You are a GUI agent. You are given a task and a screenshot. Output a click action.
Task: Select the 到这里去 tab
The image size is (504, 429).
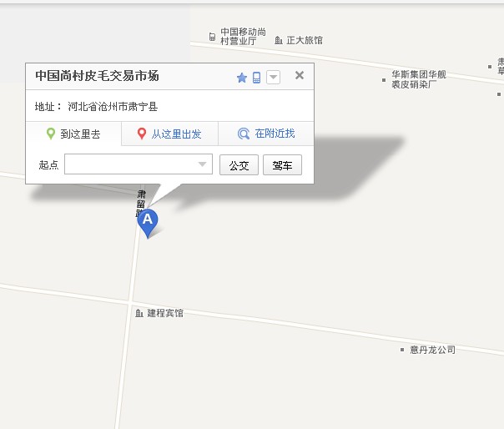(73, 134)
